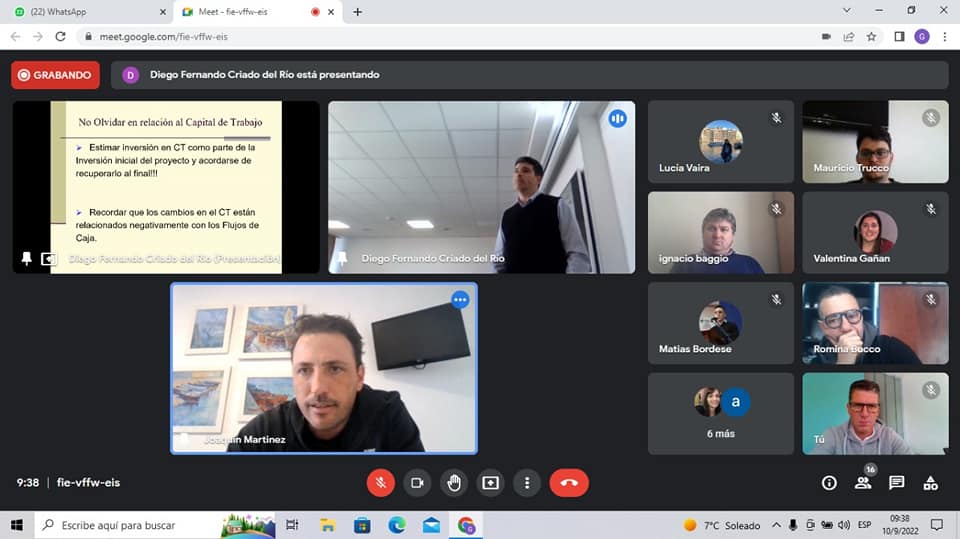Open options on Joaquin Martinez tile

[460, 300]
